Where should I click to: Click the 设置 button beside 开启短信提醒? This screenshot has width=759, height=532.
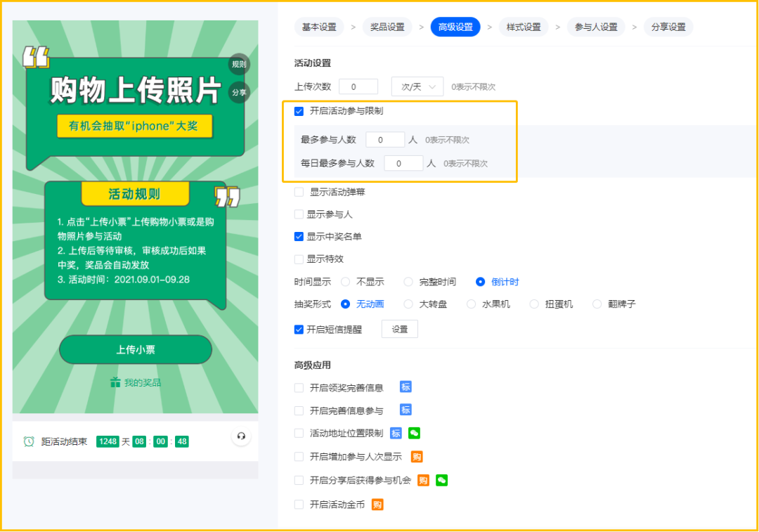pos(400,330)
